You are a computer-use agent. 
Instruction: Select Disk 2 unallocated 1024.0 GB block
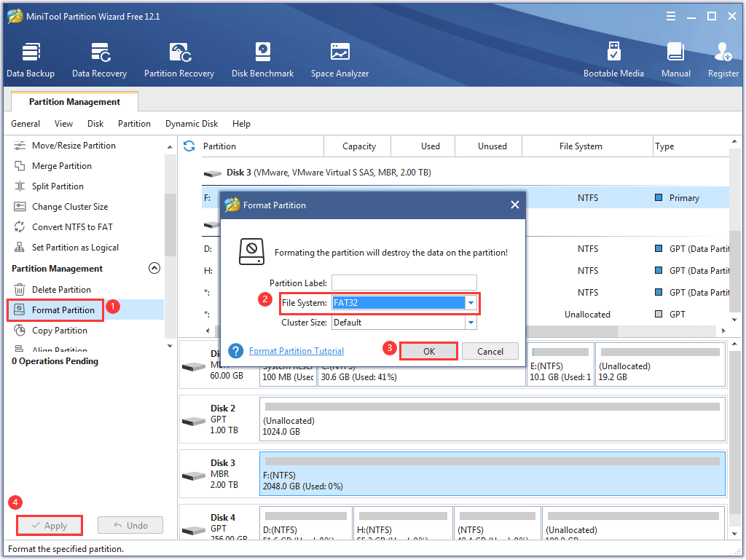coord(492,419)
